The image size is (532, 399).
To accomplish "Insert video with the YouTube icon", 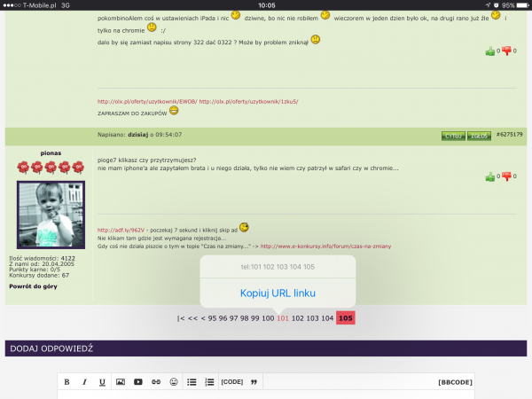I will [x=137, y=382].
